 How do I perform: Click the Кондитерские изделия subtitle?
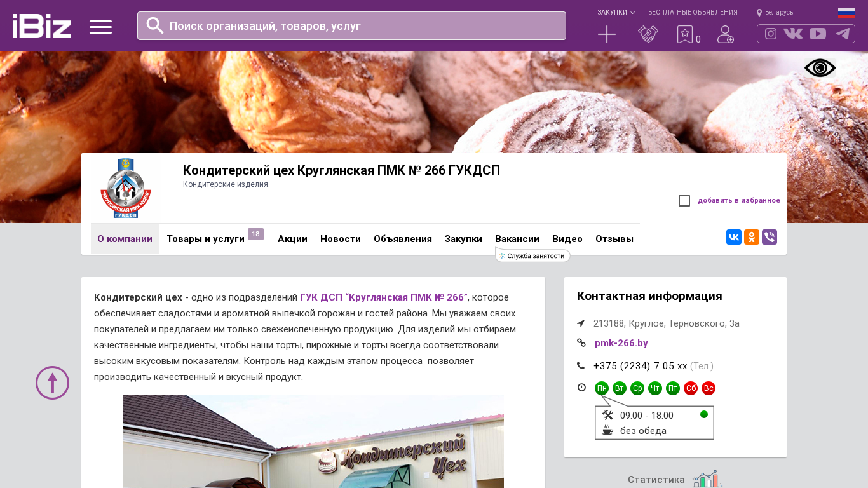point(226,184)
